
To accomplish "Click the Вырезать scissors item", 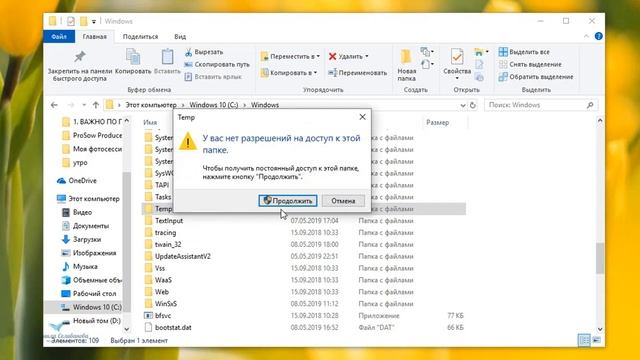I will click(x=204, y=52).
